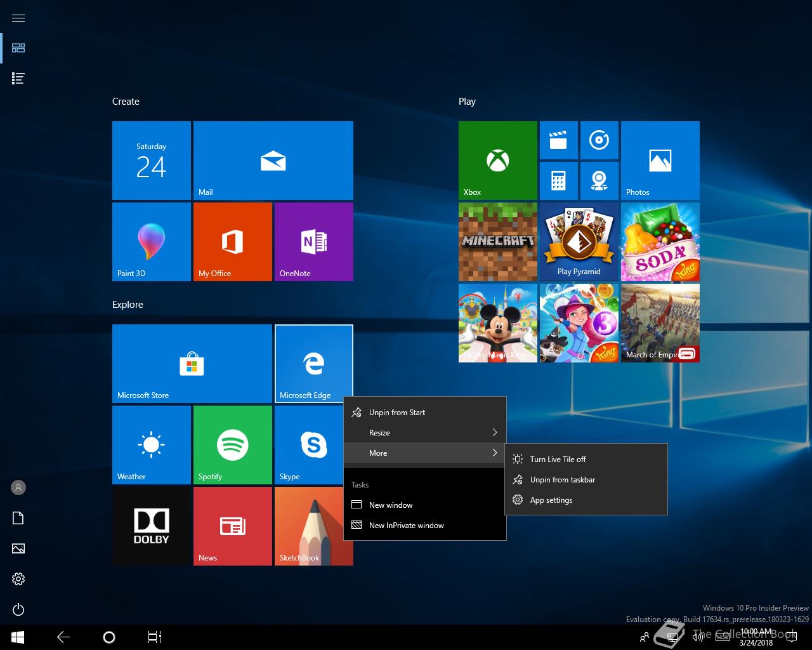This screenshot has width=812, height=650.
Task: Select Unpin from Start in context menu
Action: coord(425,413)
